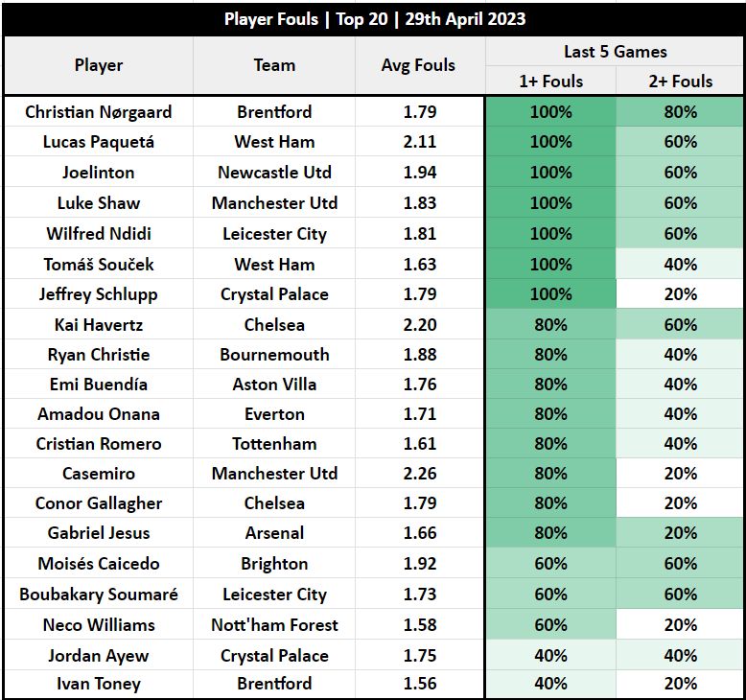Select Jordan Ayew's 1.75 average cell
Screen dimensions: 746x700
[x=420, y=655]
